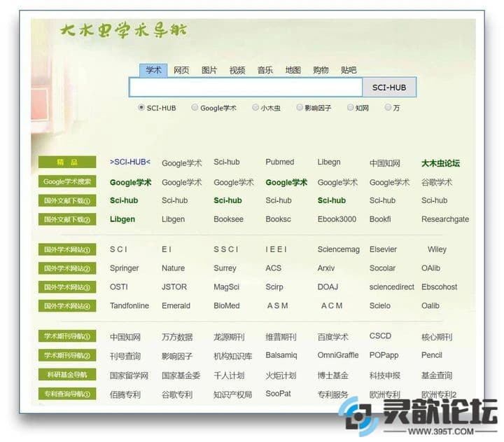The image size is (504, 442).
Task: Open the Booksee link
Action: point(228,219)
